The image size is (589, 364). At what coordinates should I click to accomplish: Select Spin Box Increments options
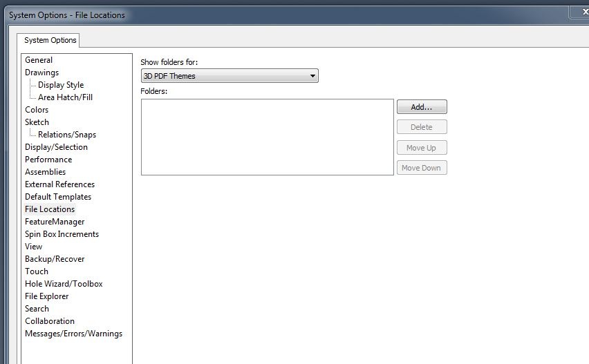click(x=62, y=234)
